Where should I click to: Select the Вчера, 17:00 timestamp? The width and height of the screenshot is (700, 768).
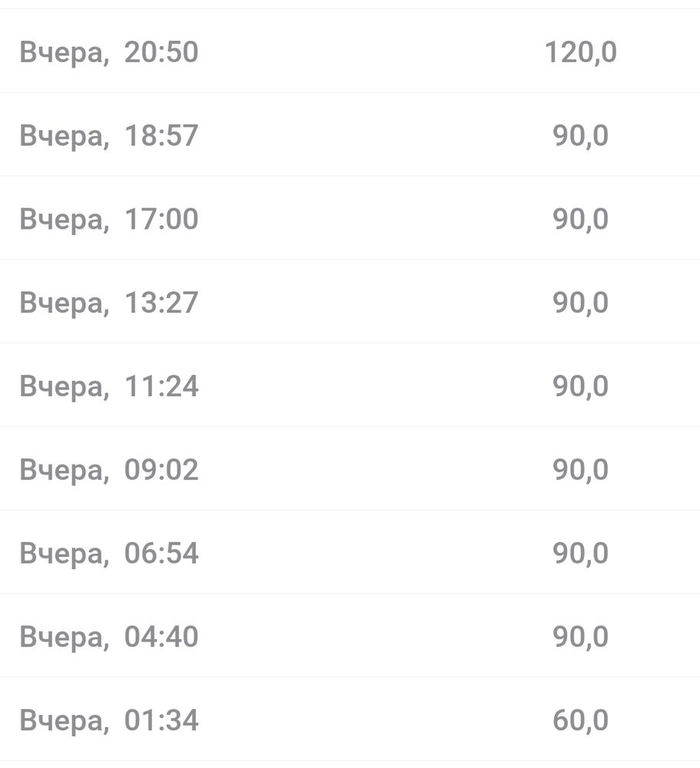[109, 220]
